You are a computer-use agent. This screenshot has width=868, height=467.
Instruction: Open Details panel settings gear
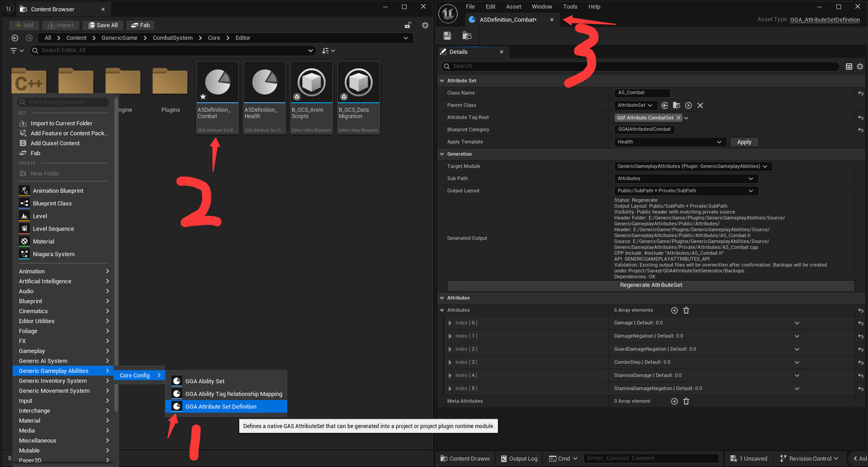[x=860, y=66]
